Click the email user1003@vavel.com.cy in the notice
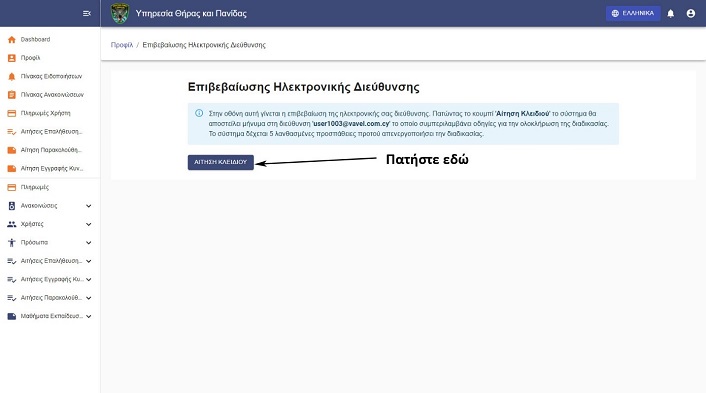This screenshot has height=393, width=706. 351,123
